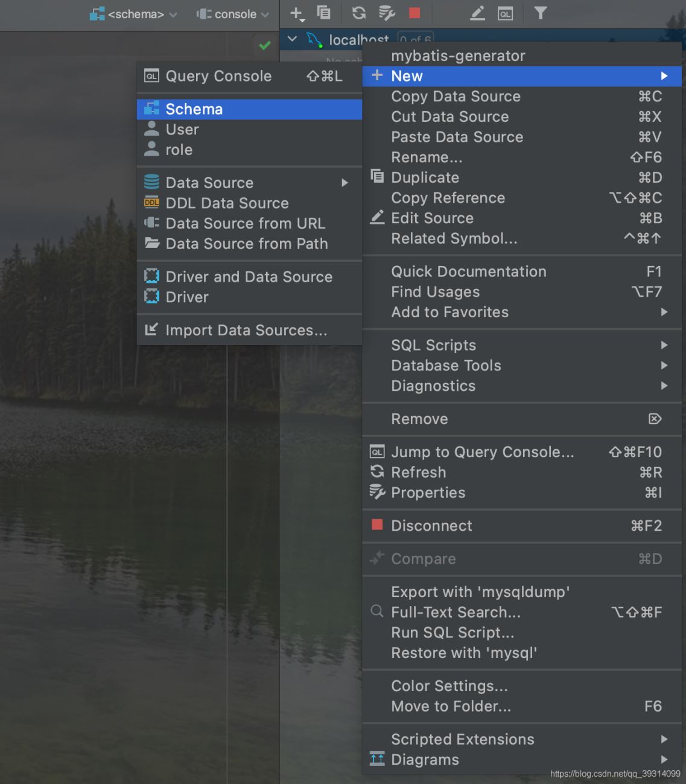Click the Refresh toolbar icon

pyautogui.click(x=358, y=13)
